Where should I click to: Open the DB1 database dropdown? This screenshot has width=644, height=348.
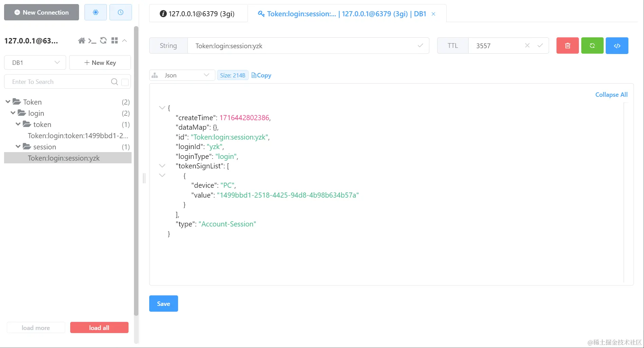pos(35,62)
